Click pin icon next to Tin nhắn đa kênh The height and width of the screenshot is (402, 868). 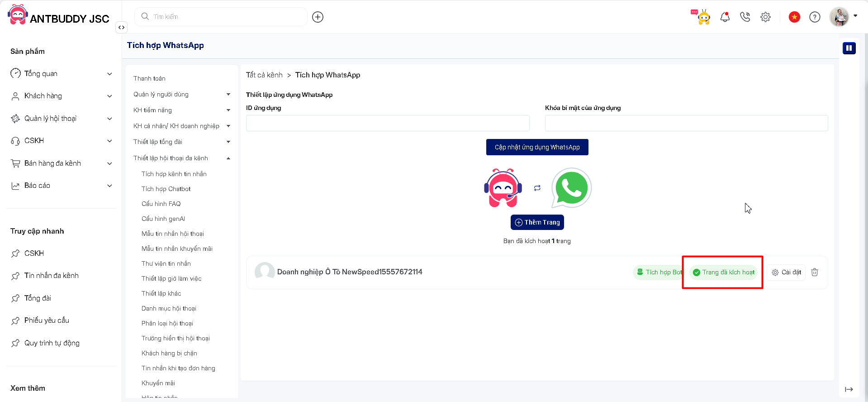pos(15,276)
